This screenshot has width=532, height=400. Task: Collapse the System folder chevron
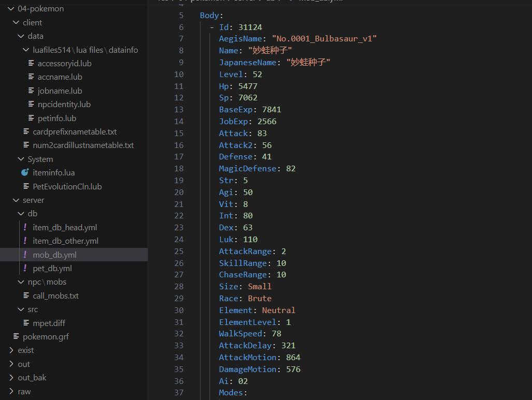21,159
